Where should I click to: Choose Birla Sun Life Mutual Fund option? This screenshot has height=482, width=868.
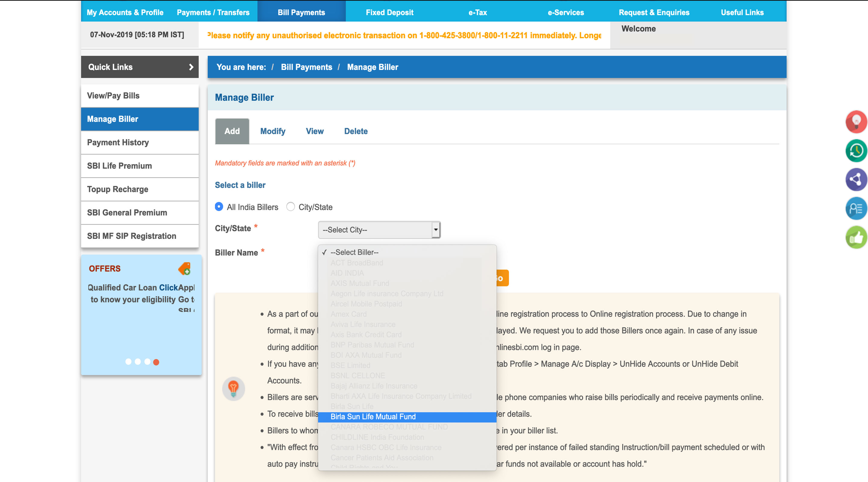(x=373, y=417)
